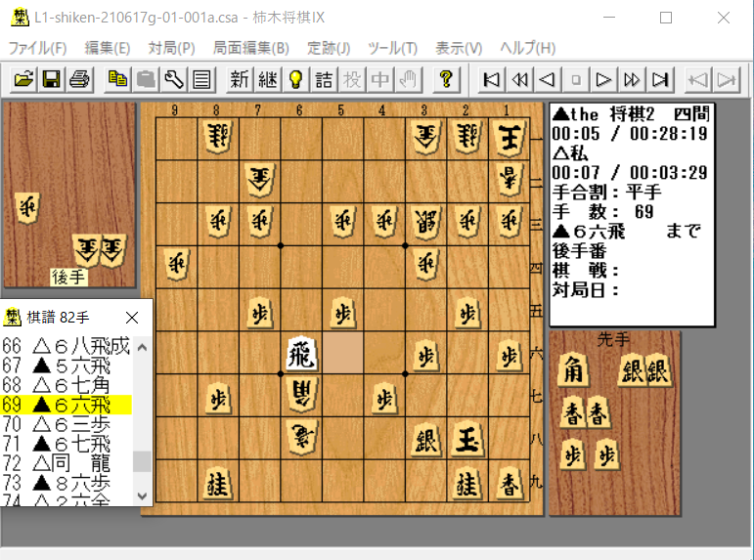This screenshot has width=754, height=560.
Task: Close the 棋譜 82手 panel
Action: tap(133, 318)
